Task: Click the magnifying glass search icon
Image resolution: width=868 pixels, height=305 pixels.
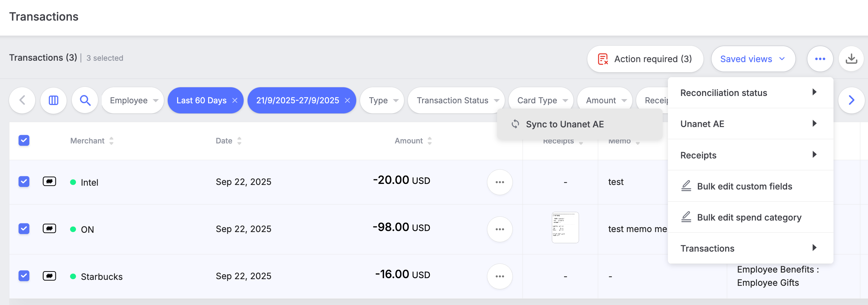Action: click(85, 101)
